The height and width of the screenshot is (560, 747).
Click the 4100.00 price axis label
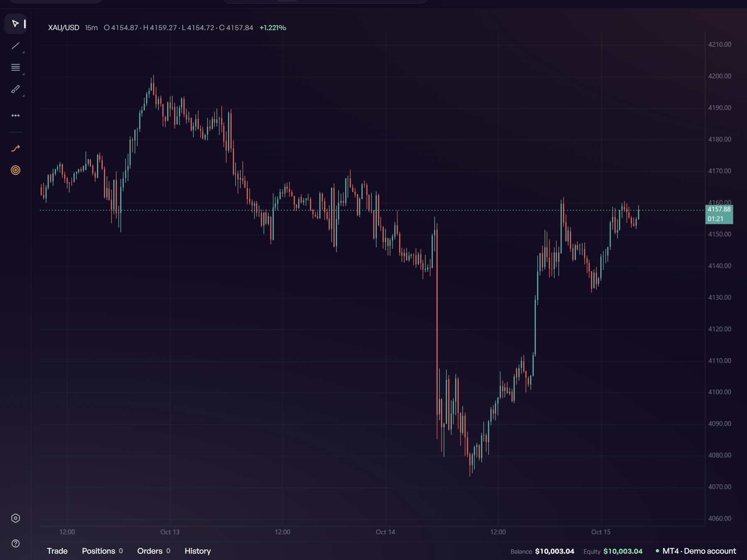(720, 392)
